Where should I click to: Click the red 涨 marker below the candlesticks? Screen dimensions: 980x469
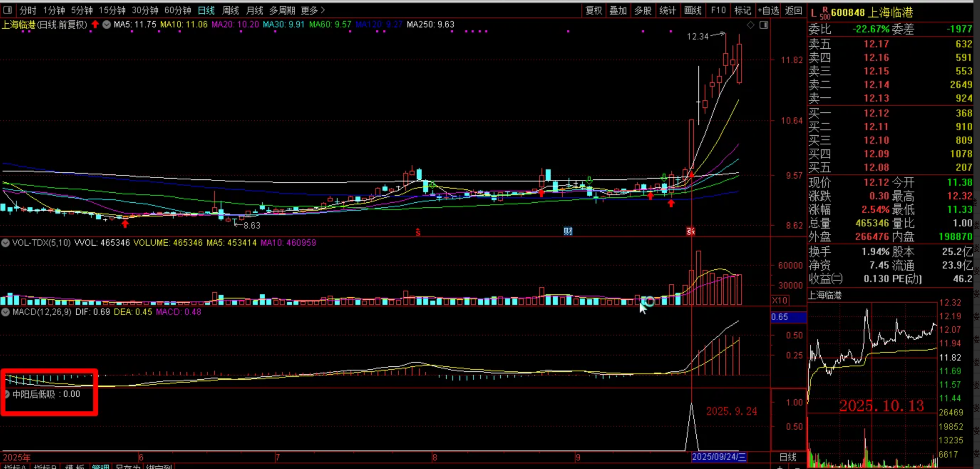(x=691, y=231)
